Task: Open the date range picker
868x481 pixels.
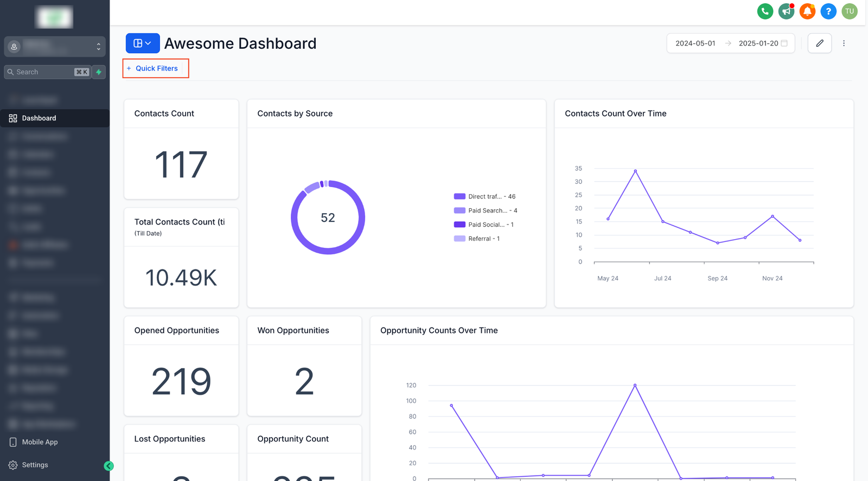Action: (x=730, y=43)
